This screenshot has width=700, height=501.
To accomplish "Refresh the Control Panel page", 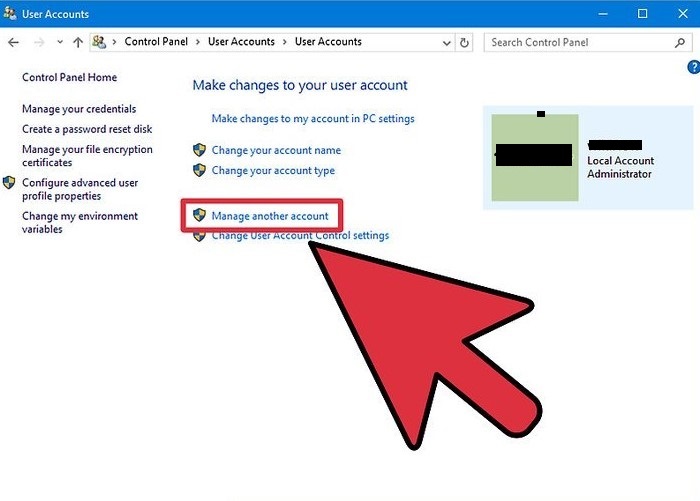I will click(464, 43).
